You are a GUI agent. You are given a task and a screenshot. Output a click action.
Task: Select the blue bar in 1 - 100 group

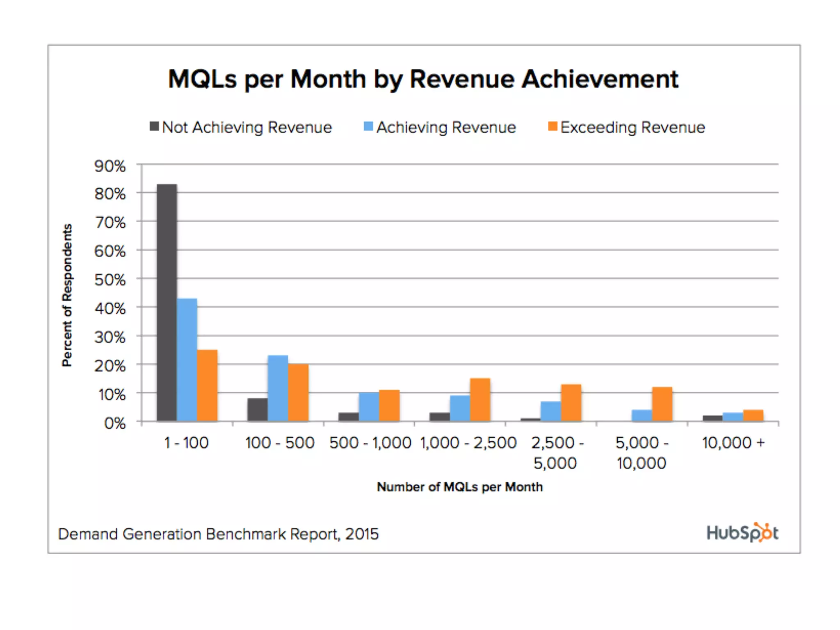tap(187, 359)
